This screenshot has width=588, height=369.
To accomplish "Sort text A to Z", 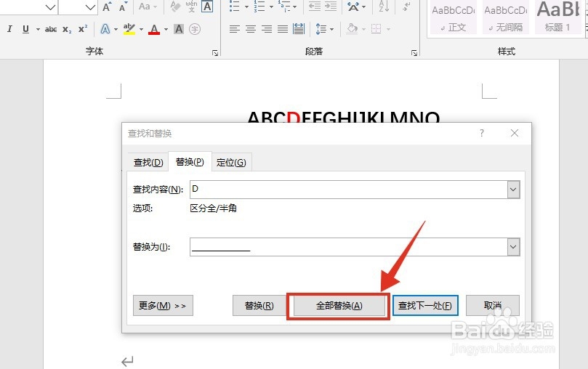I will click(384, 7).
